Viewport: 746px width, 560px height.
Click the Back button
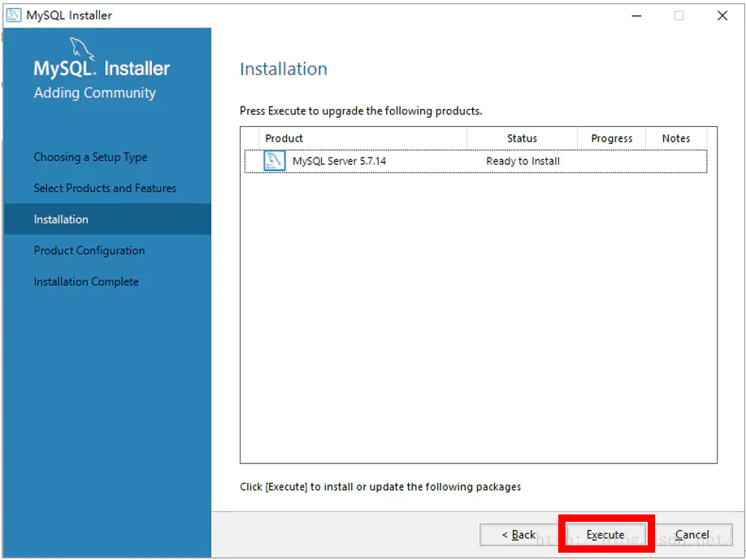(x=518, y=535)
